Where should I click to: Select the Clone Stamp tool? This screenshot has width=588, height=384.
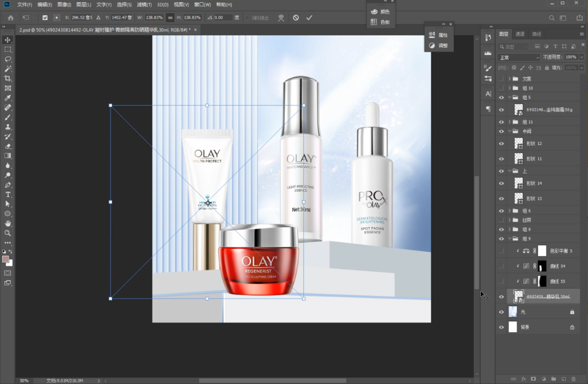point(8,127)
